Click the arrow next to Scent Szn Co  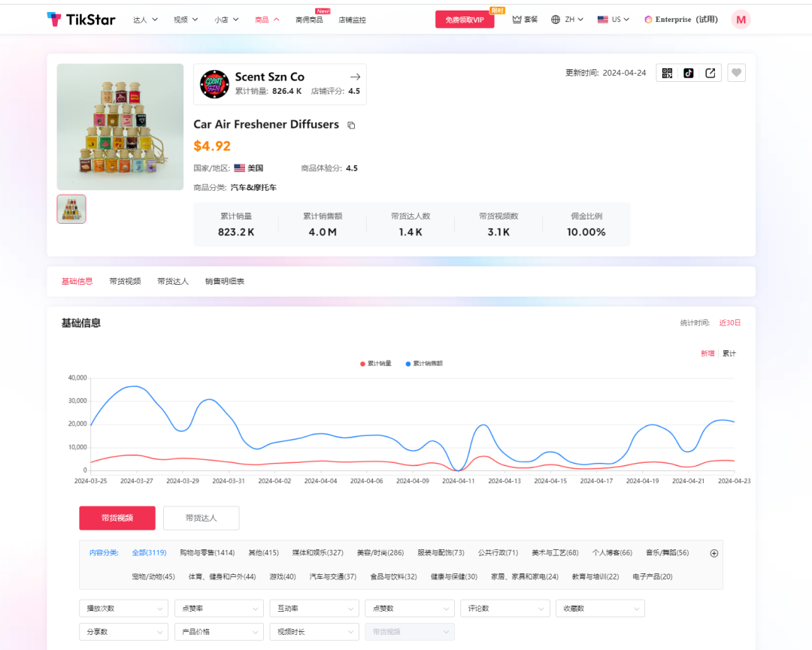click(x=355, y=77)
